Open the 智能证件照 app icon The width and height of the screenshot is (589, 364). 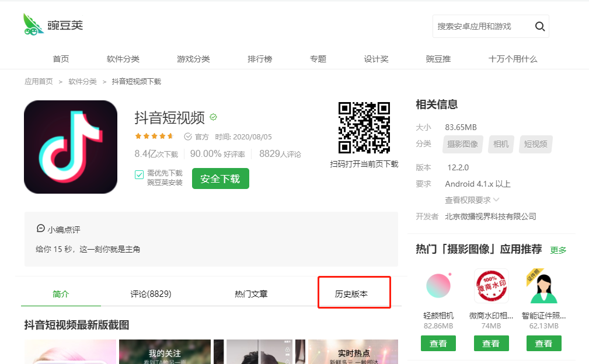coord(543,286)
